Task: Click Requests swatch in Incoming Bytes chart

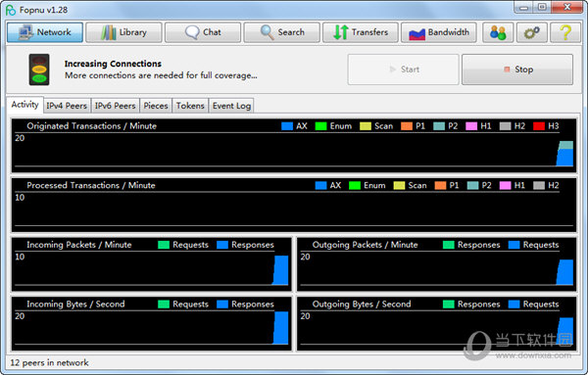Action: [x=164, y=305]
